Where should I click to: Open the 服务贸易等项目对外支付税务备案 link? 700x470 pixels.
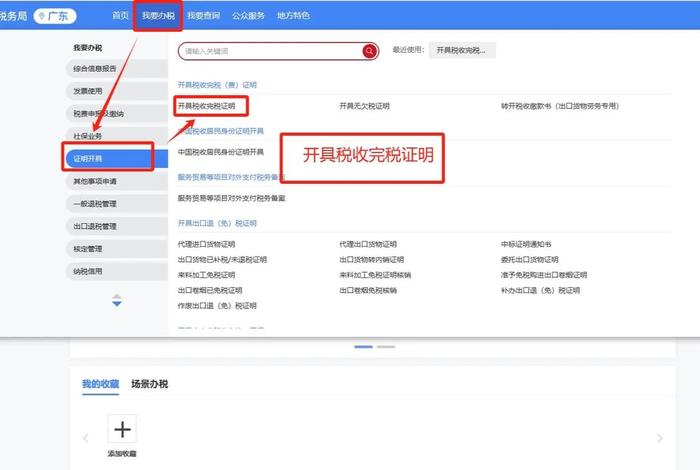(x=231, y=198)
